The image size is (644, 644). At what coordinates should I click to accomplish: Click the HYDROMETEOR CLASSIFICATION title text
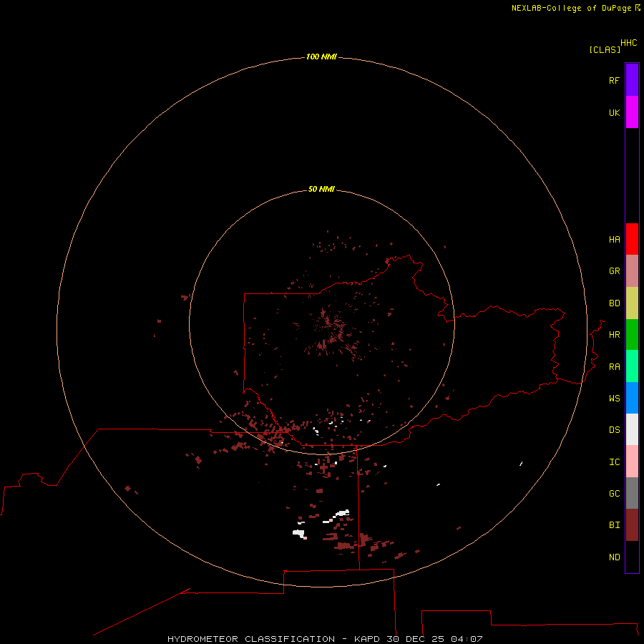pos(251,639)
